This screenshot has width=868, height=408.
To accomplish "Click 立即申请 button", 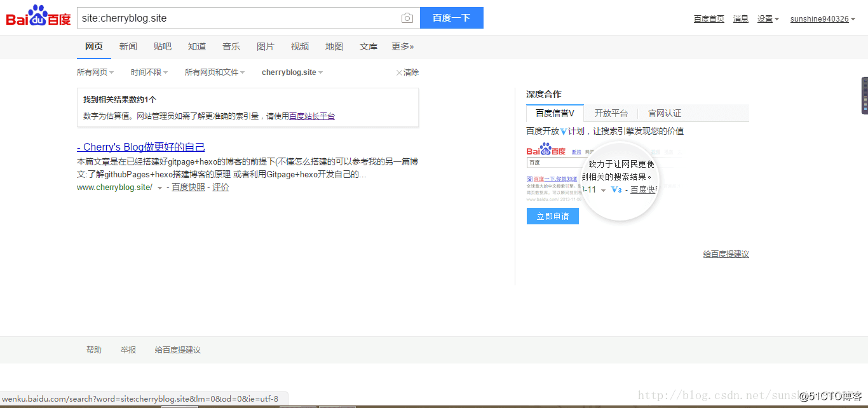I will tap(553, 216).
